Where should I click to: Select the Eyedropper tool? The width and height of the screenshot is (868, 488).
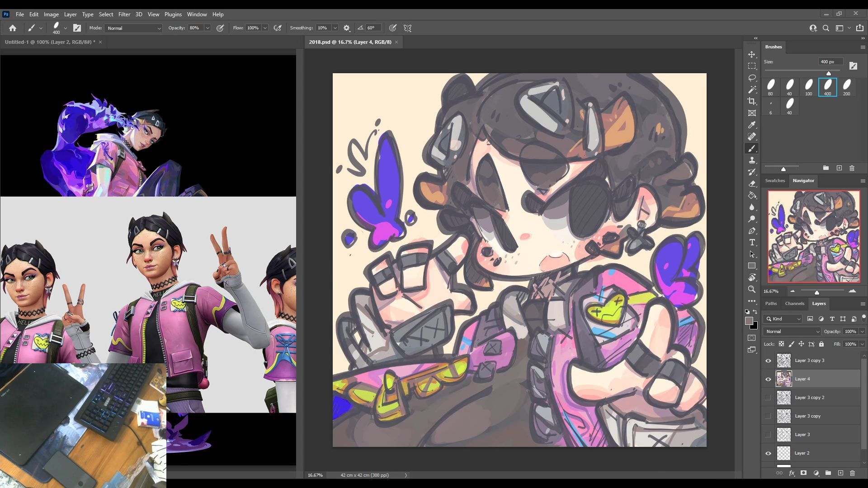tap(752, 125)
